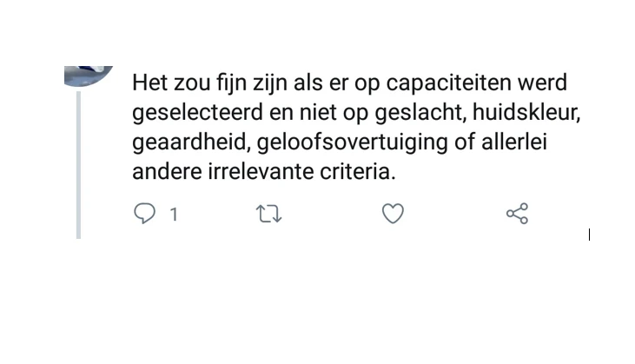The width and height of the screenshot is (635, 364).
Task: Click the gray thread connector line
Action: [x=78, y=165]
